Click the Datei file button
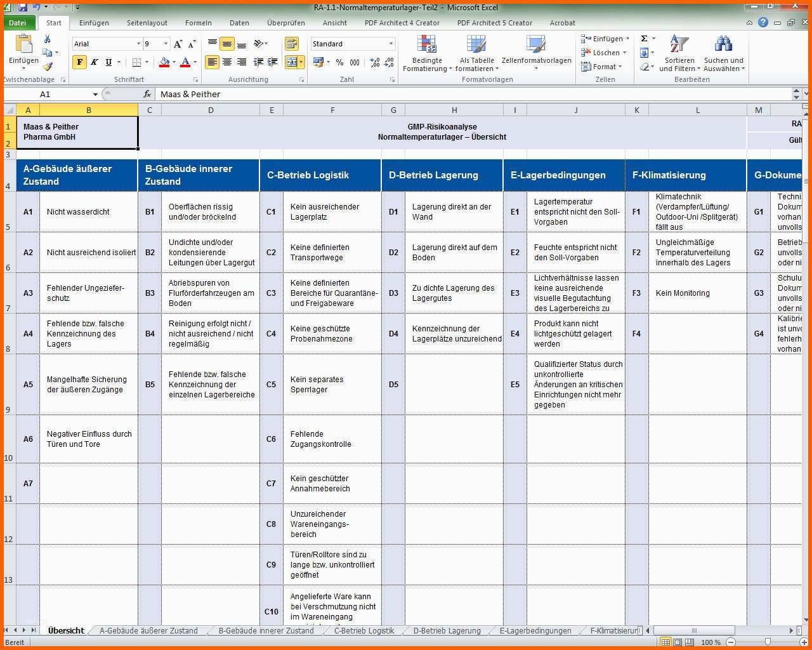 point(18,23)
